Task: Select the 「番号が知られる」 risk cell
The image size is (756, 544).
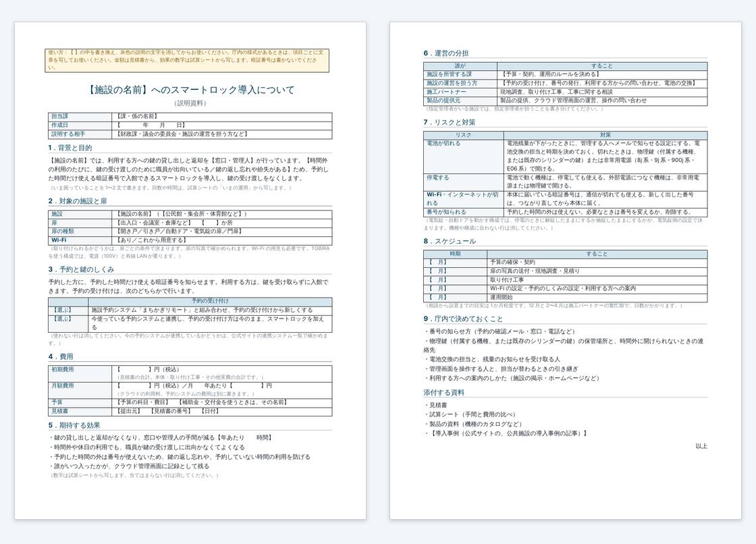Action: tap(464, 212)
